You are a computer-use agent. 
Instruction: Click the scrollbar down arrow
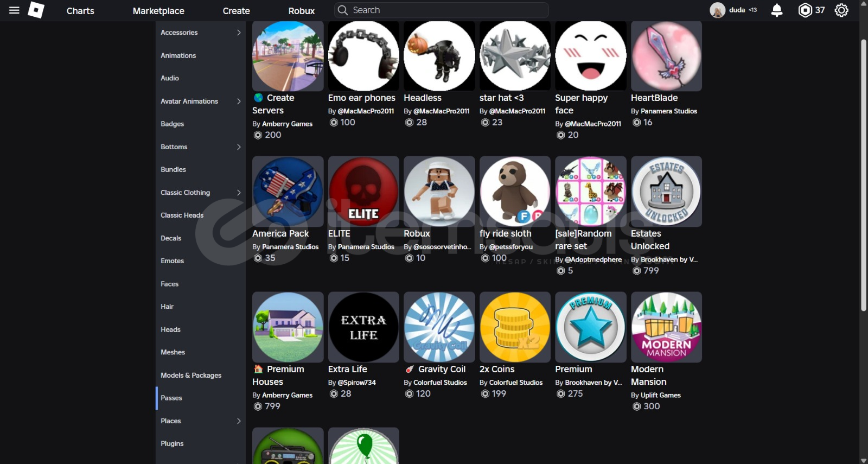864,460
